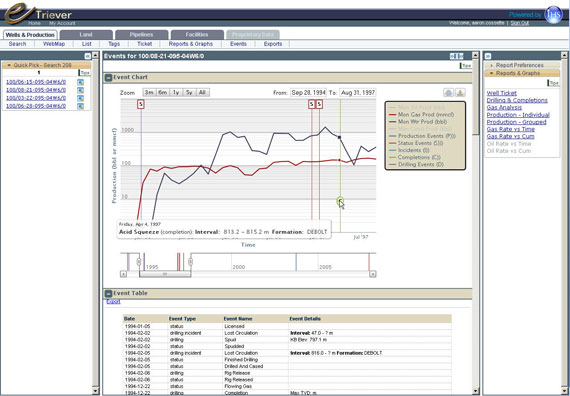Click center panel scroll-down arrow

pyautogui.click(x=475, y=391)
